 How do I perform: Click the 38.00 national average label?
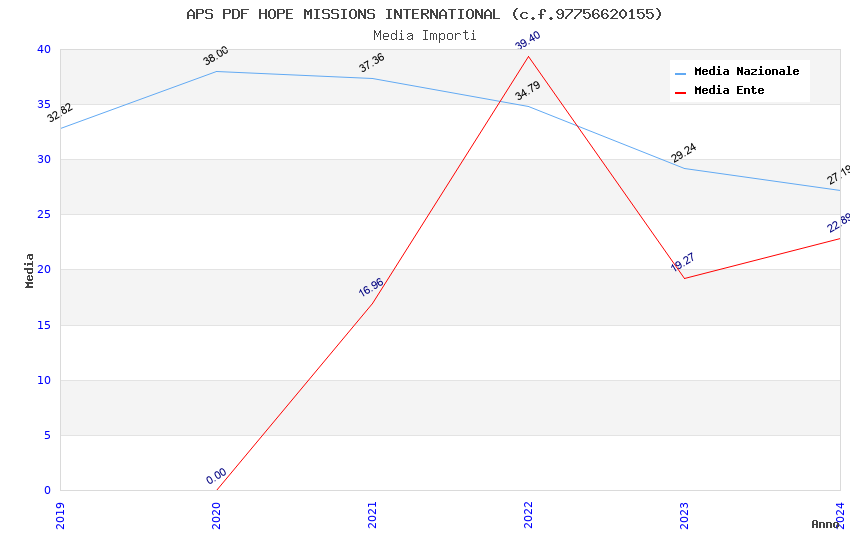click(x=215, y=56)
